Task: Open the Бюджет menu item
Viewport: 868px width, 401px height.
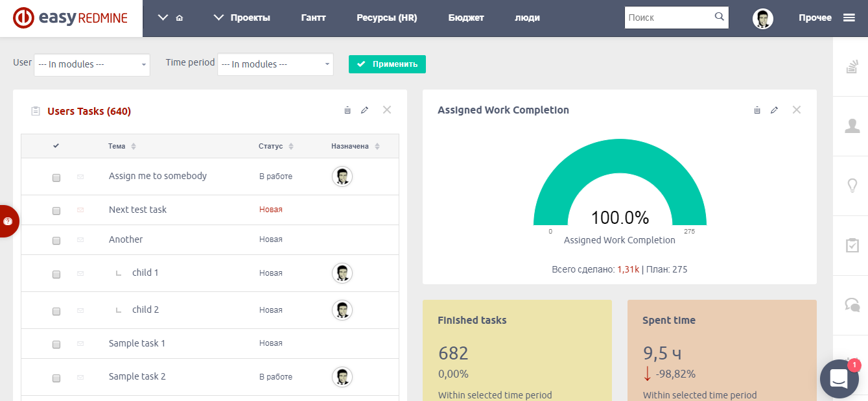Action: pyautogui.click(x=466, y=18)
